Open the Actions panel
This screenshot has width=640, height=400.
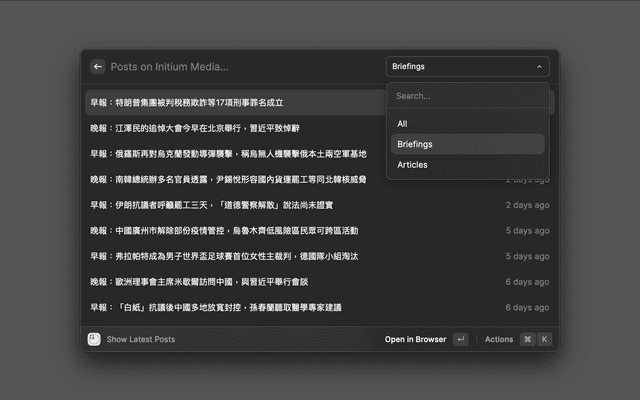click(x=499, y=339)
